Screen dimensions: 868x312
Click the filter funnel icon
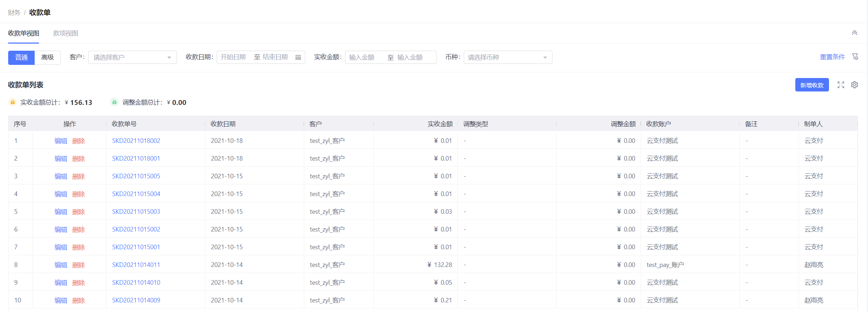click(x=855, y=57)
